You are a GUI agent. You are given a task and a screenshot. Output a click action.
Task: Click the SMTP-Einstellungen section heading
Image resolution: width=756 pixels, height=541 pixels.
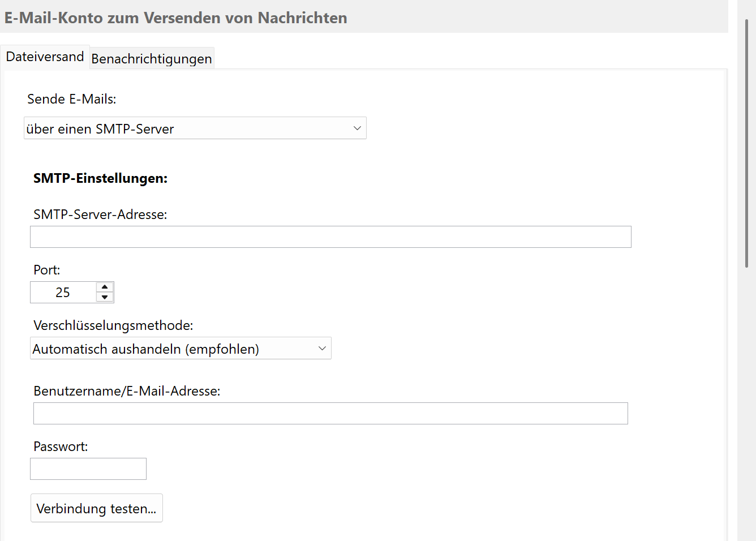(x=100, y=178)
